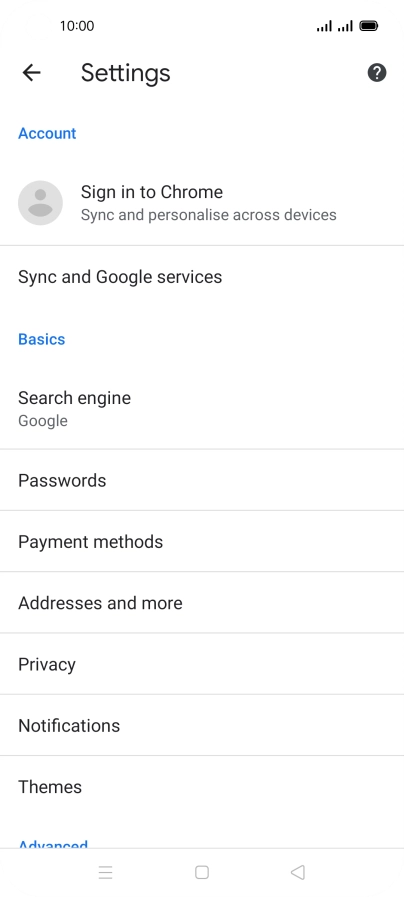
Task: Open Sign in to Chrome
Action: click(202, 203)
